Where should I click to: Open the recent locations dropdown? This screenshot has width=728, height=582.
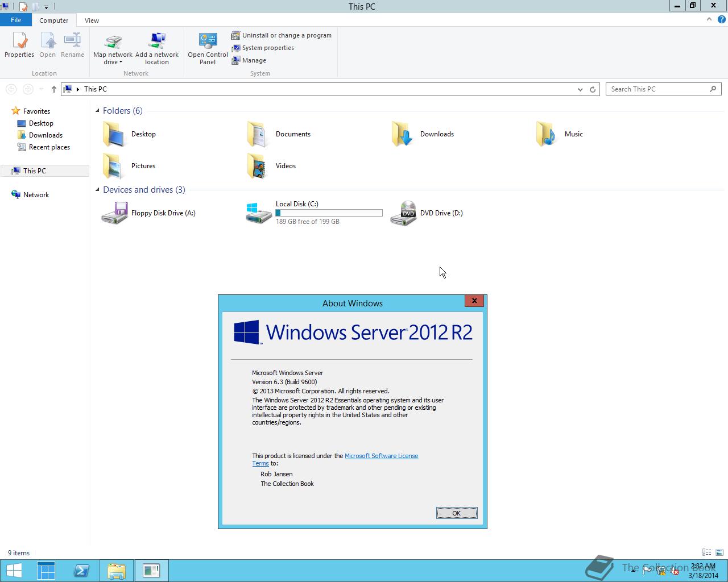41,89
